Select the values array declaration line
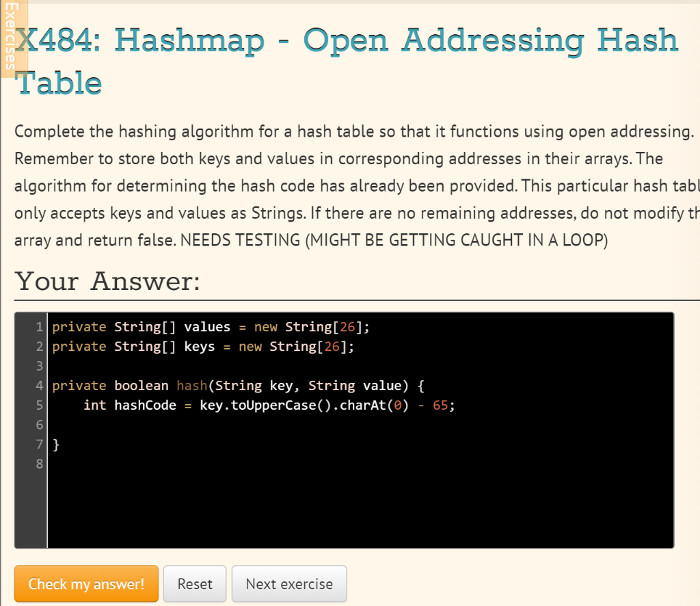Viewport: 700px width, 606px height. [205, 326]
